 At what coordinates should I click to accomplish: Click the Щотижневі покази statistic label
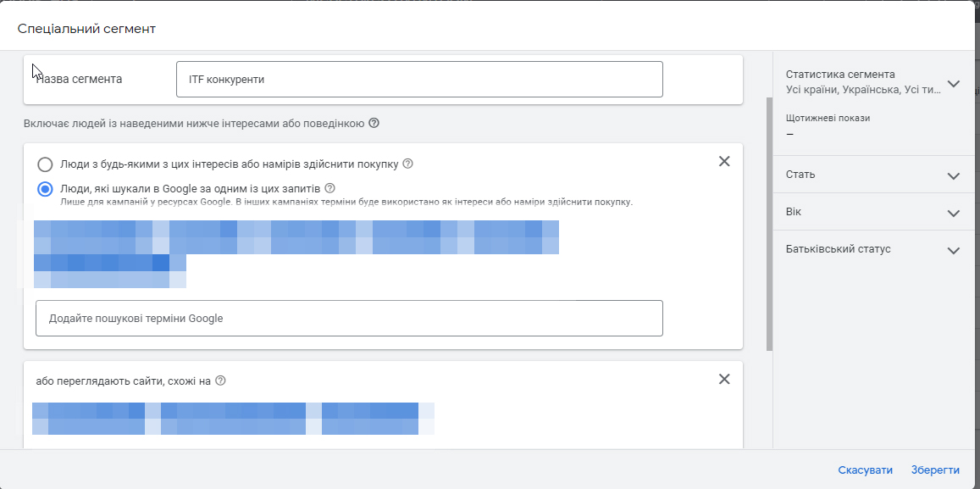pos(828,119)
